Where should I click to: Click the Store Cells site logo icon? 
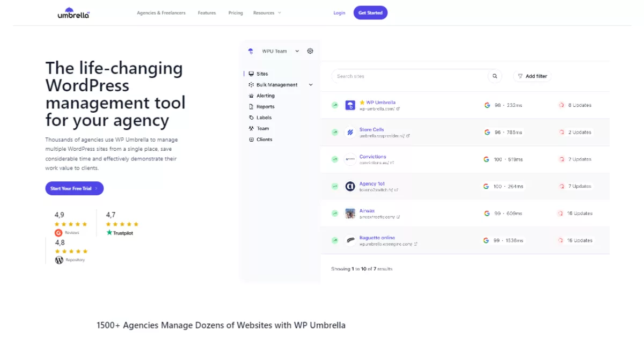pyautogui.click(x=350, y=132)
